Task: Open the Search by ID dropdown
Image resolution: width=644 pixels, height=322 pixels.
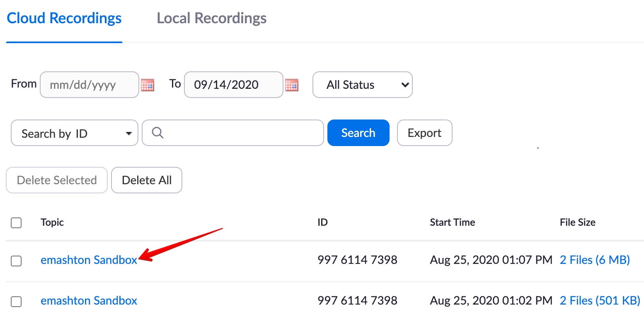Action: point(75,133)
